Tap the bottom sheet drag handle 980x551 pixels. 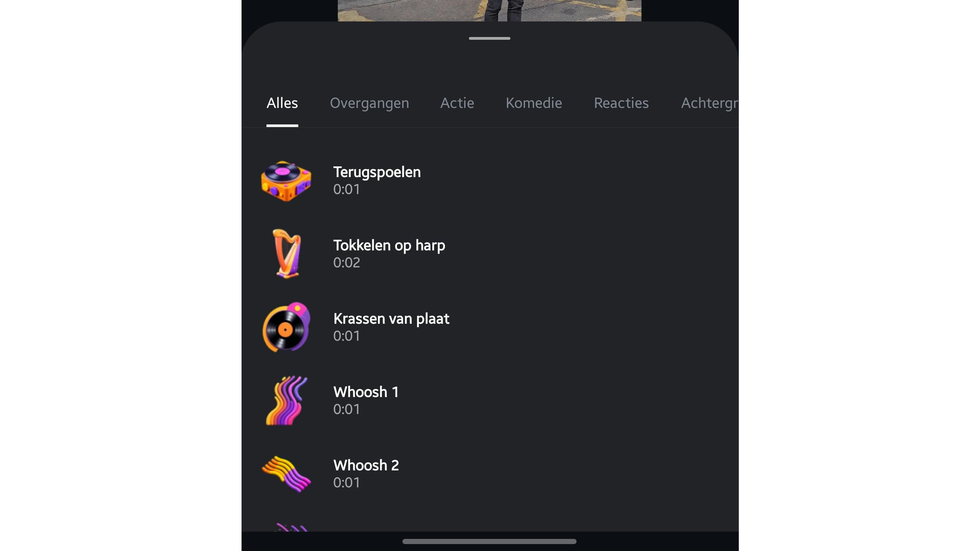[489, 38]
